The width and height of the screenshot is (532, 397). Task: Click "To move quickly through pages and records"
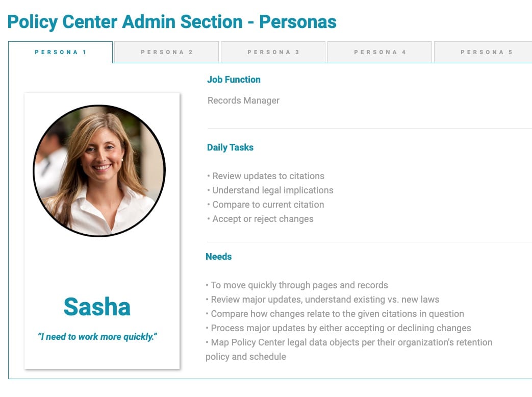296,285
